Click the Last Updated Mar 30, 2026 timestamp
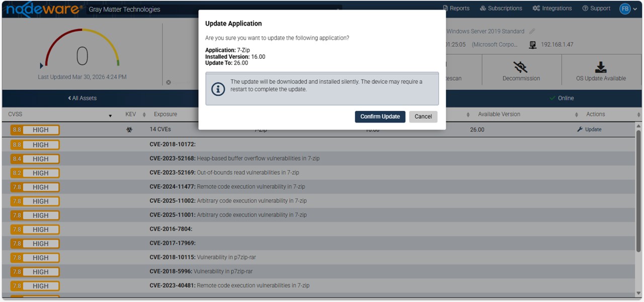Image resolution: width=644 pixels, height=302 pixels. pos(82,77)
